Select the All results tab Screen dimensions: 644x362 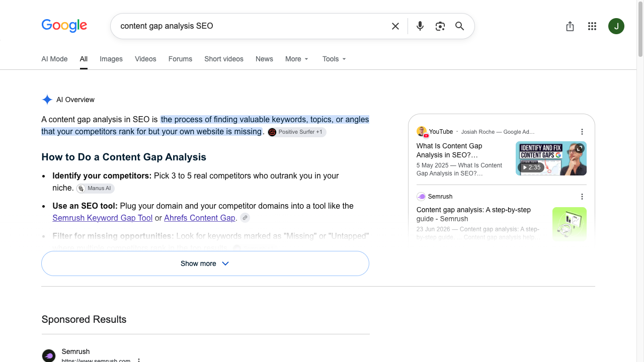(84, 59)
